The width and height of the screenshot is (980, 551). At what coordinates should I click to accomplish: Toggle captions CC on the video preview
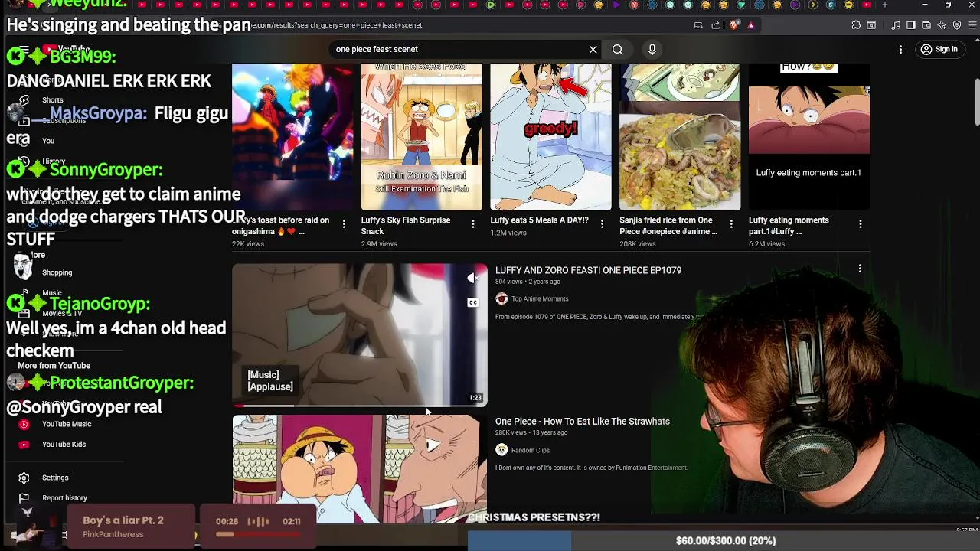pyautogui.click(x=472, y=302)
